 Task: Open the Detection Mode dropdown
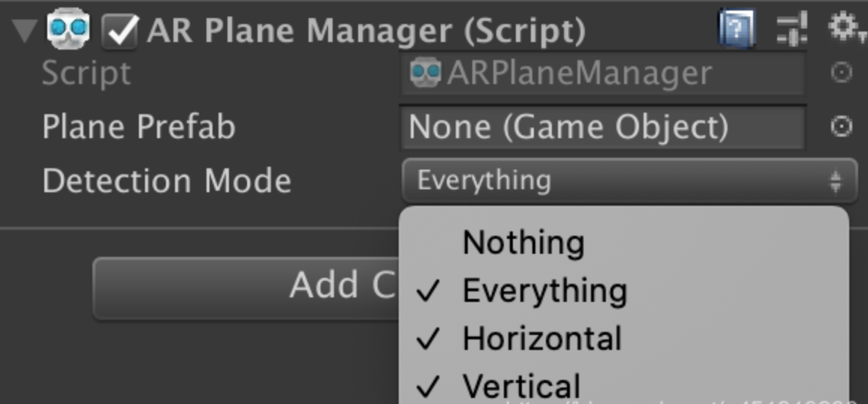point(629,181)
